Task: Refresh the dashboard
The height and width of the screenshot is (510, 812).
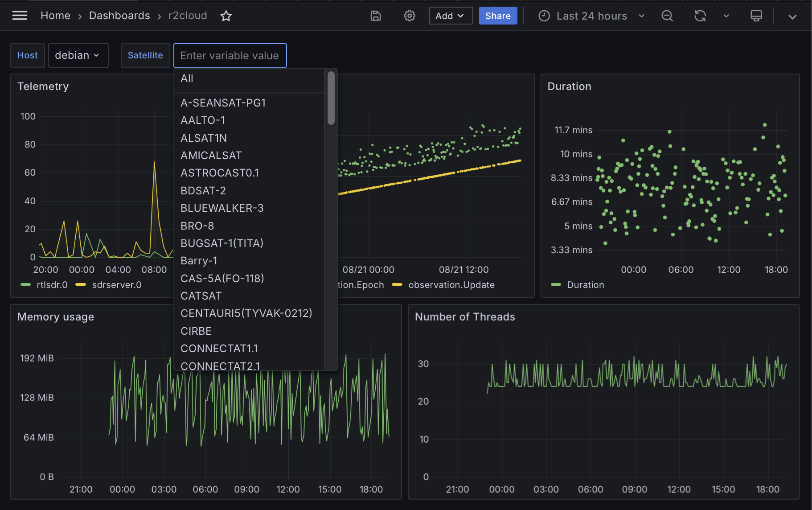Action: tap(700, 16)
